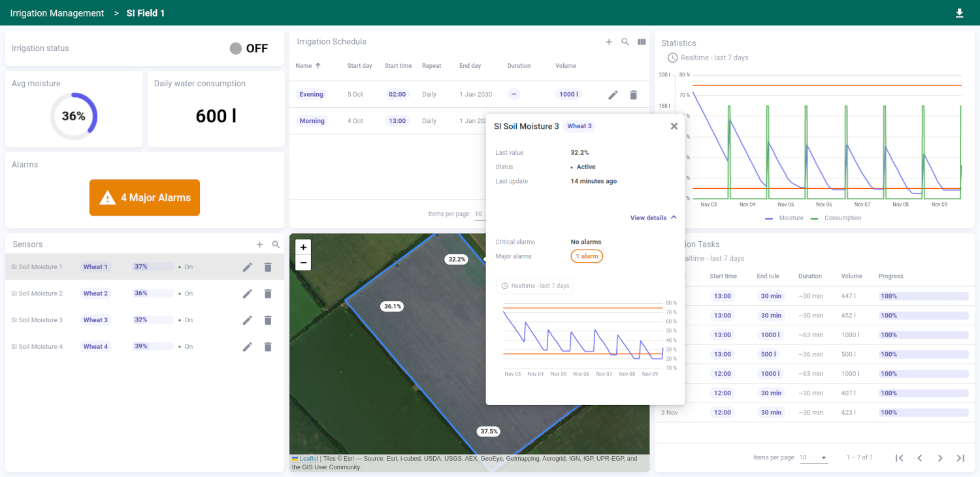980x477 pixels.
Task: Open search in the Irrigation Schedule panel
Action: [625, 42]
